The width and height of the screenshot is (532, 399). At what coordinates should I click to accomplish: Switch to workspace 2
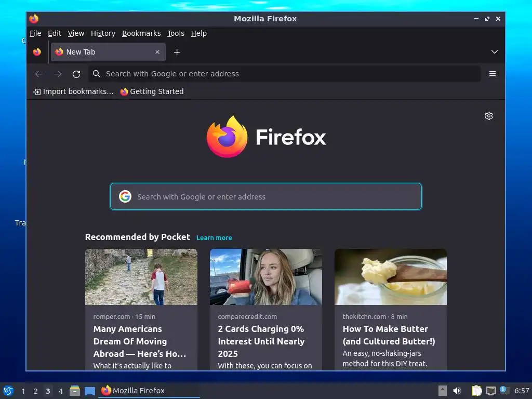(35, 391)
